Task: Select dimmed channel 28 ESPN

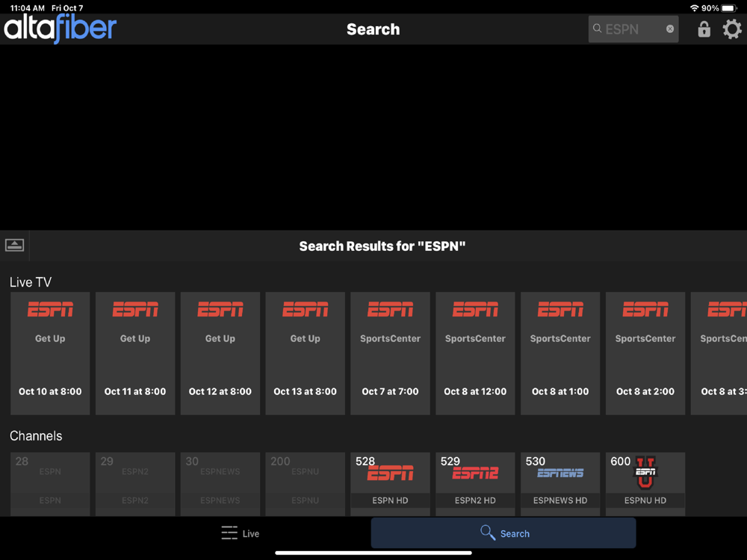Action: click(50, 484)
